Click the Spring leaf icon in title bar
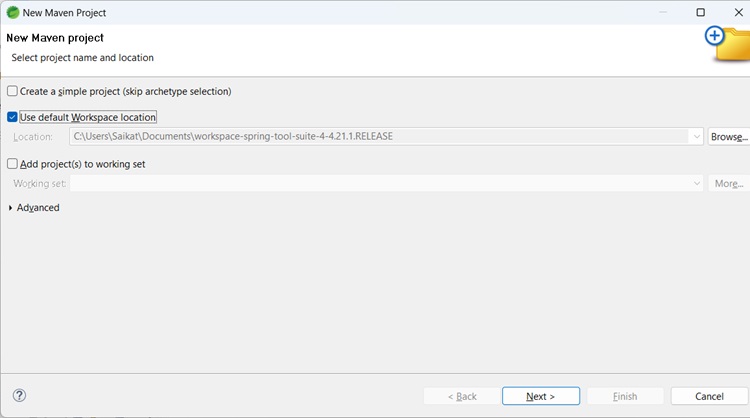This screenshot has width=750, height=418. [11, 12]
